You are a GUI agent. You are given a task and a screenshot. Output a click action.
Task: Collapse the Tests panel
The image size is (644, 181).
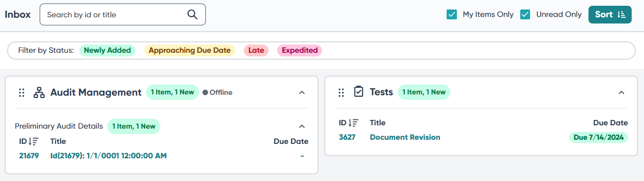coord(621,93)
